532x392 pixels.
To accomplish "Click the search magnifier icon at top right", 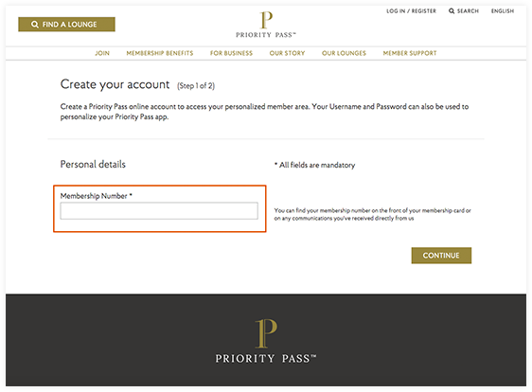I will pos(452,11).
